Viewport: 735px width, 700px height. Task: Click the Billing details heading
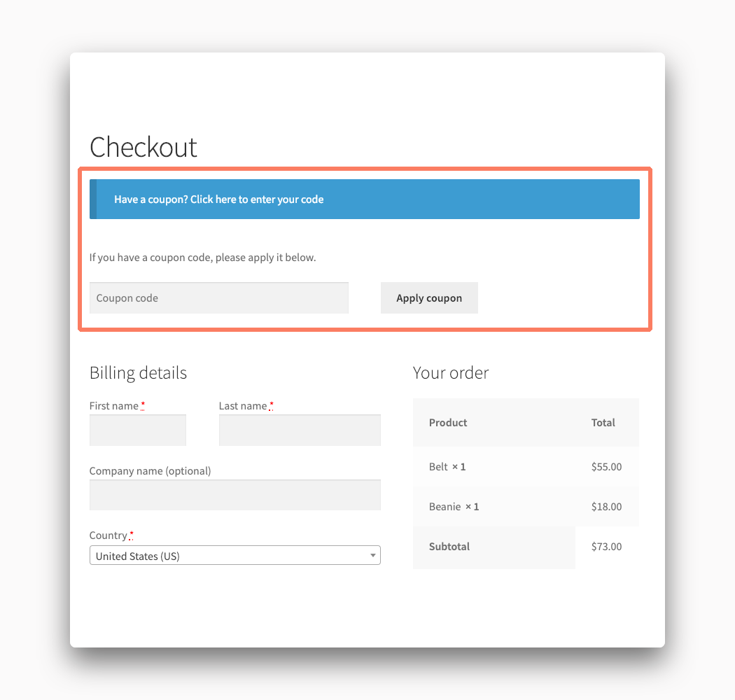(x=138, y=373)
